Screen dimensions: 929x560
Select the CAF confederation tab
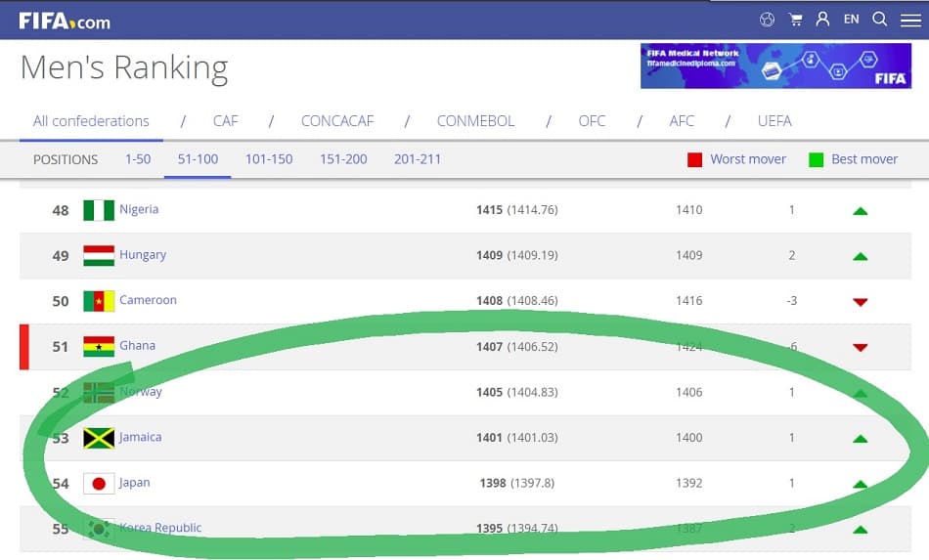(225, 121)
